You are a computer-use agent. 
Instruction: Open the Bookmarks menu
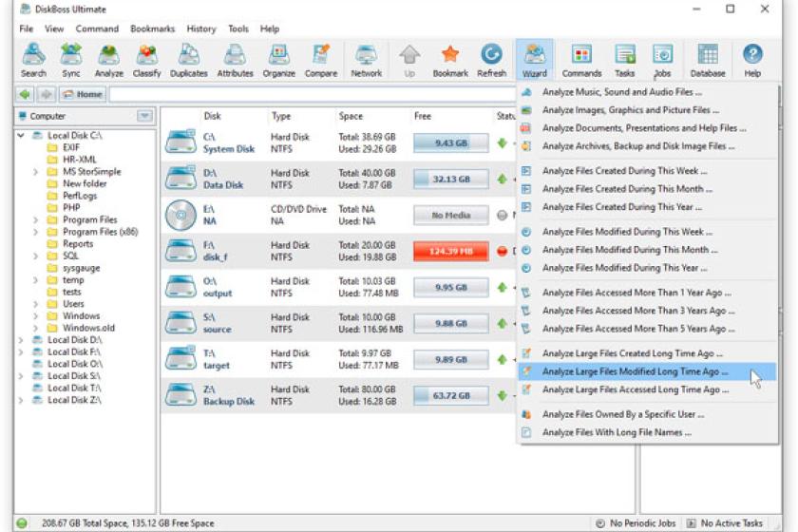152,28
